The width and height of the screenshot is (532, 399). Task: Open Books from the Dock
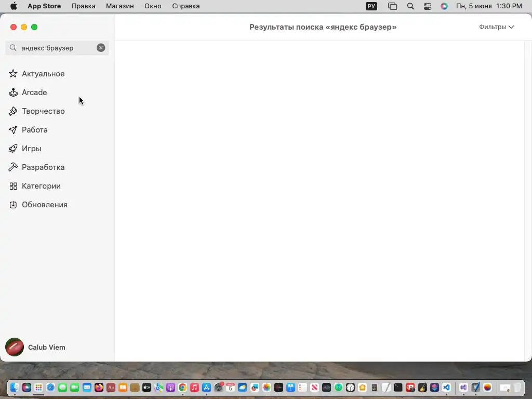coord(123,388)
